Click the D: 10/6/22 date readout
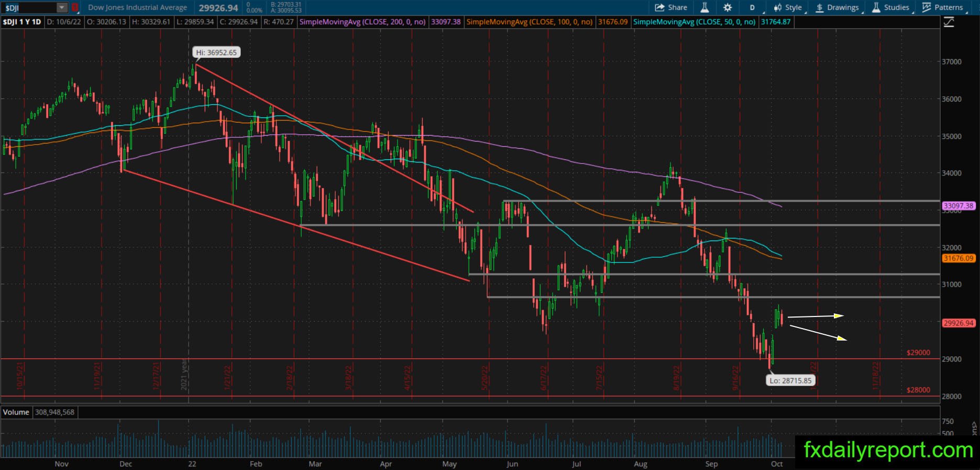 pos(64,22)
